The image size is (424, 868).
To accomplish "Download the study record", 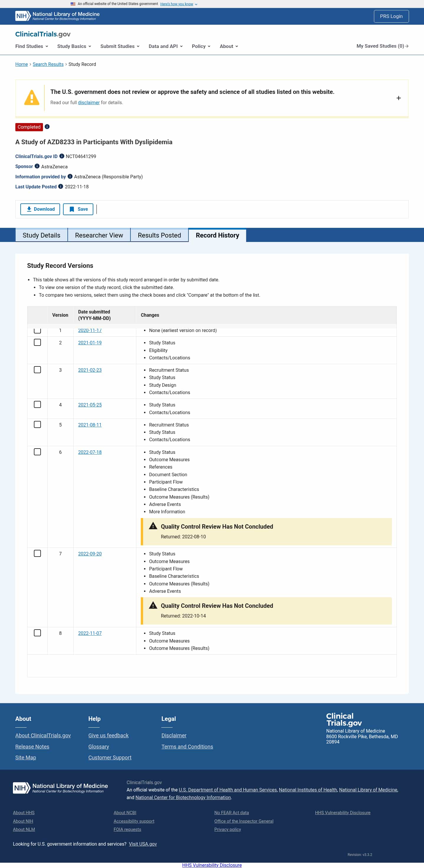I will point(40,209).
